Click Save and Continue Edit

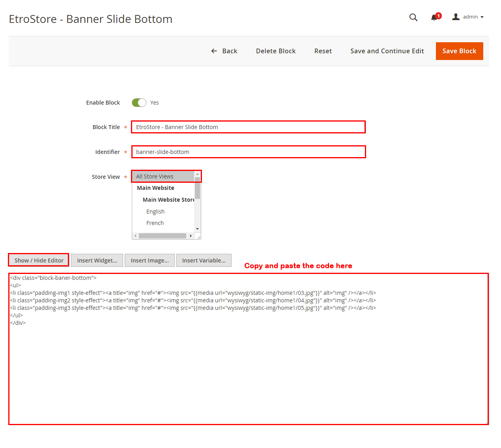point(387,51)
